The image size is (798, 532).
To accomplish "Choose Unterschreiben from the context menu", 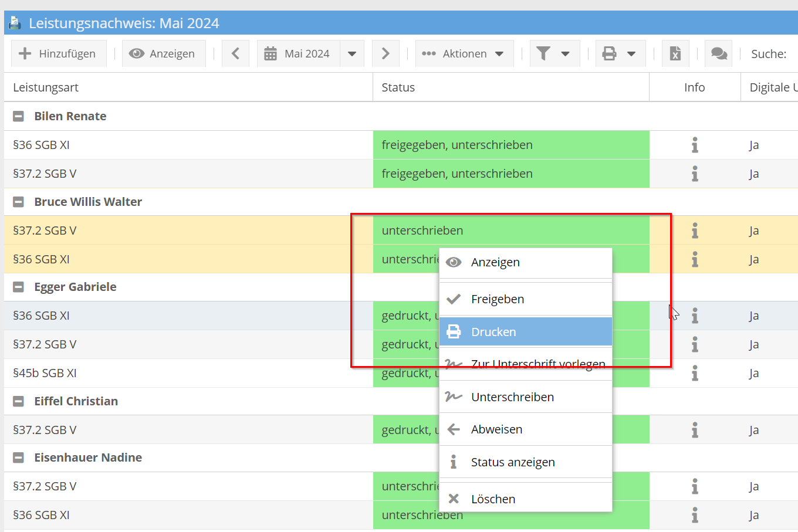I will 512,397.
